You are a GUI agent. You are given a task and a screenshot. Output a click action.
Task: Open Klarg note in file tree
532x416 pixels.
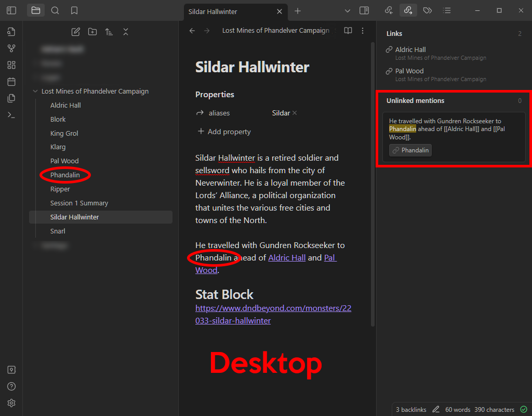tap(58, 147)
